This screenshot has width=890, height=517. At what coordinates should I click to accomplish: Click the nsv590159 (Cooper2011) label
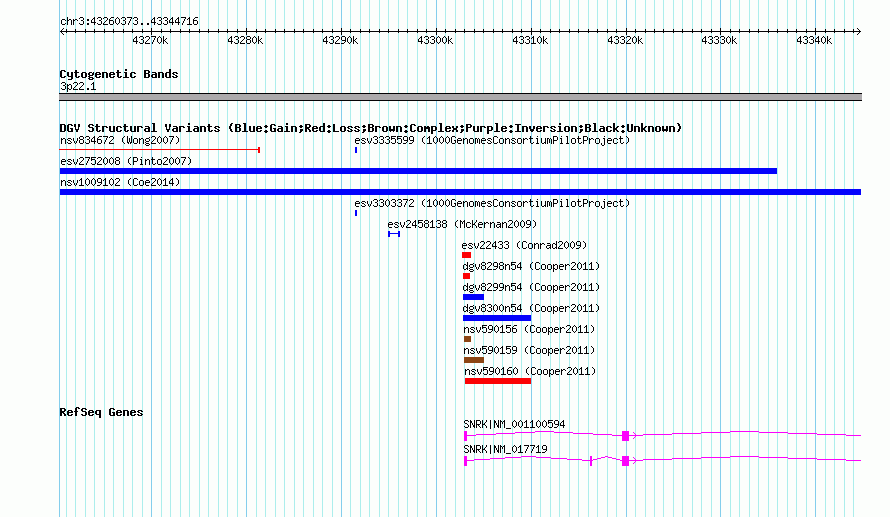point(529,350)
